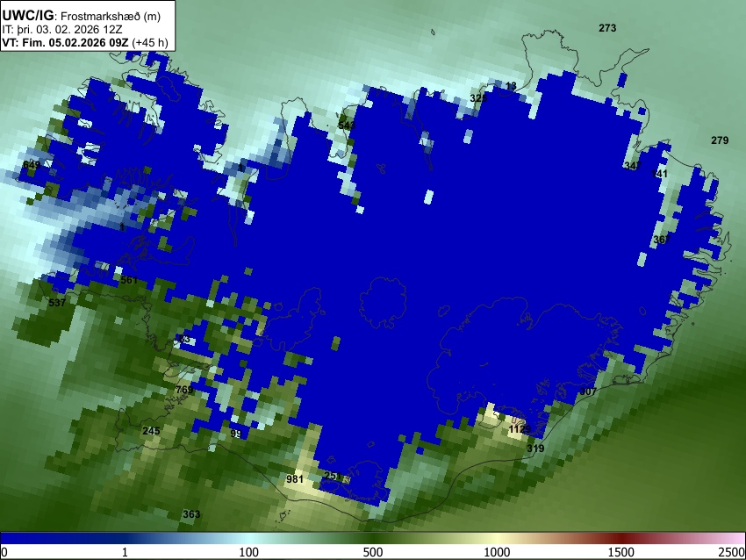Click the 561 value on the map
The height and width of the screenshot is (560, 746).
(x=128, y=280)
